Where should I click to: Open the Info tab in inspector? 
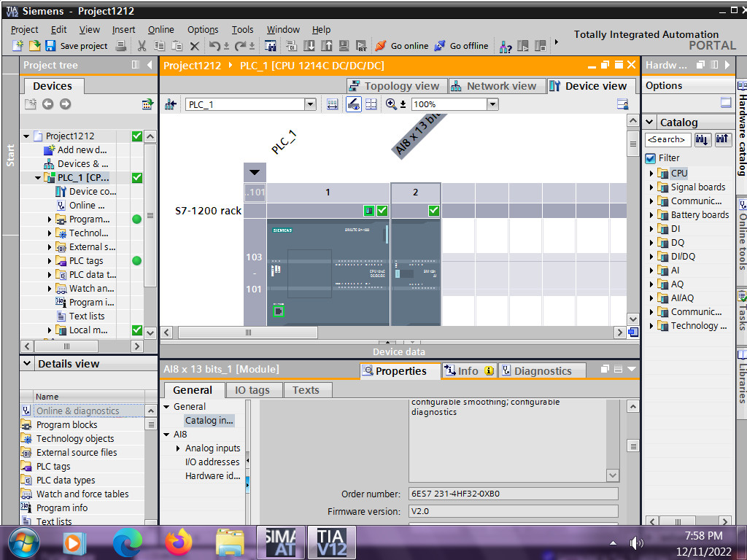point(469,371)
